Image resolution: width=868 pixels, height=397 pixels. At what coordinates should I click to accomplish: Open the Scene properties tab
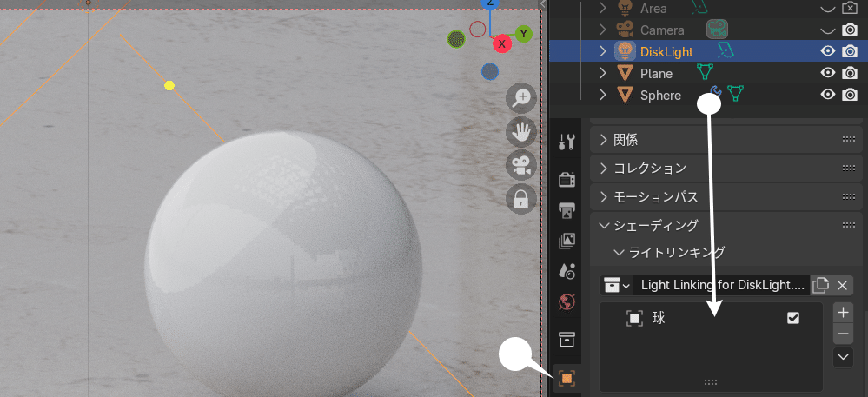(567, 271)
